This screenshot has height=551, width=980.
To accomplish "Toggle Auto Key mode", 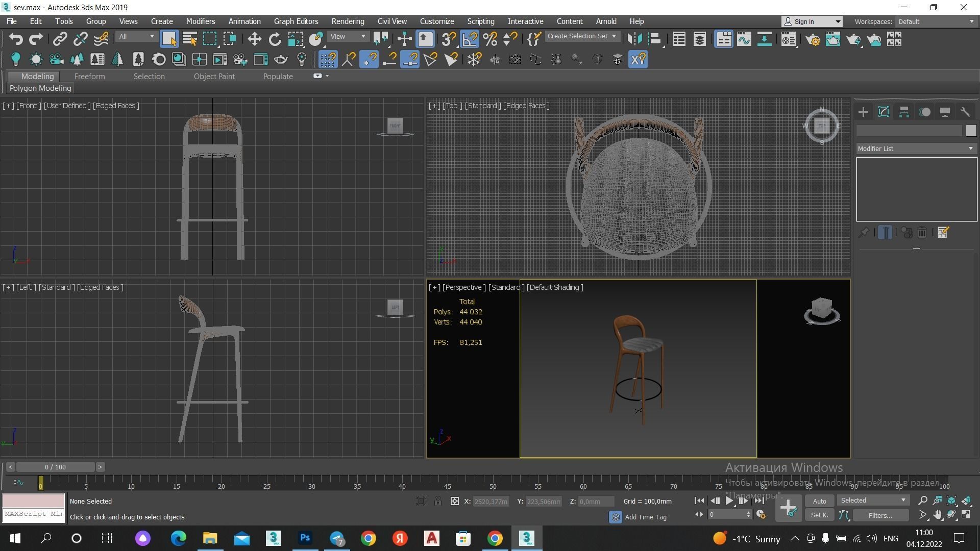I will pos(819,501).
